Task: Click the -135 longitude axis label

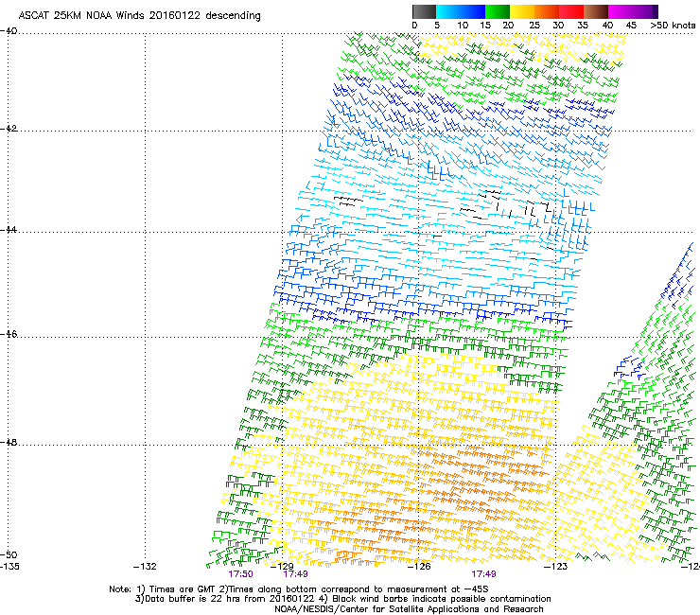Action: [9, 567]
